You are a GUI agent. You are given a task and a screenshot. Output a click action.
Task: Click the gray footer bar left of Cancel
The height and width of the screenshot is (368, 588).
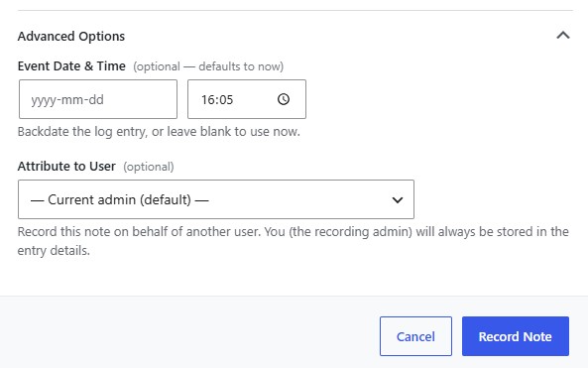click(x=187, y=332)
